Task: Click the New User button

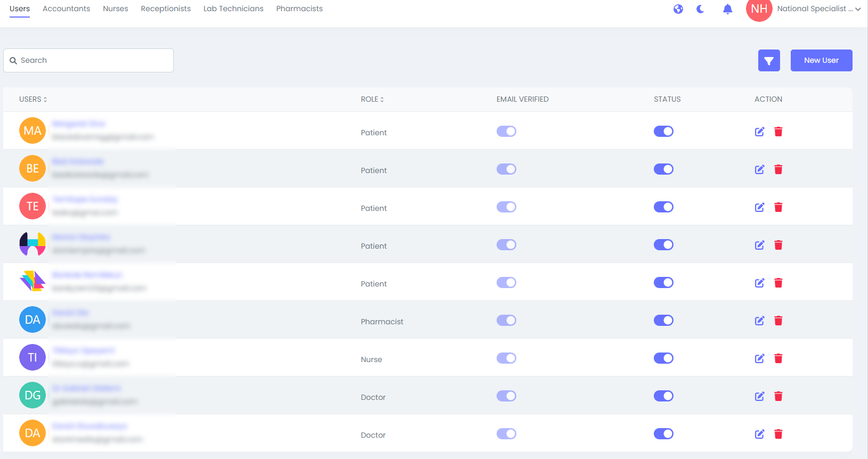Action: (x=821, y=61)
